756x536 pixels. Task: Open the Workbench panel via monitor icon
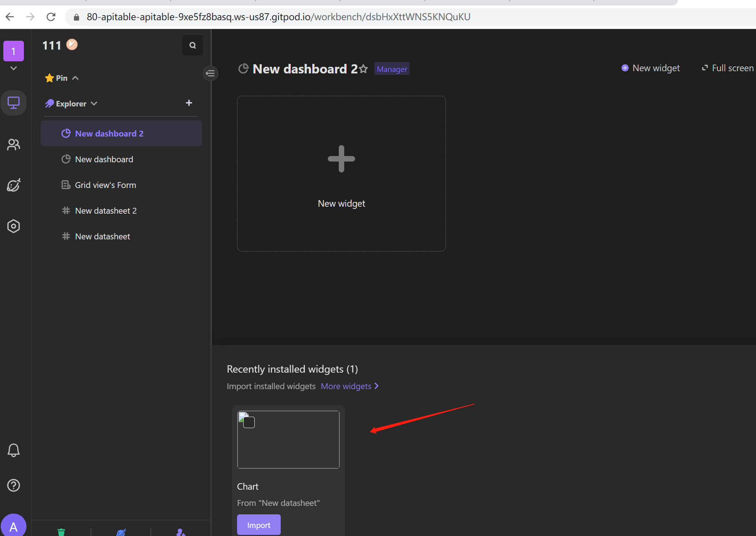point(14,103)
